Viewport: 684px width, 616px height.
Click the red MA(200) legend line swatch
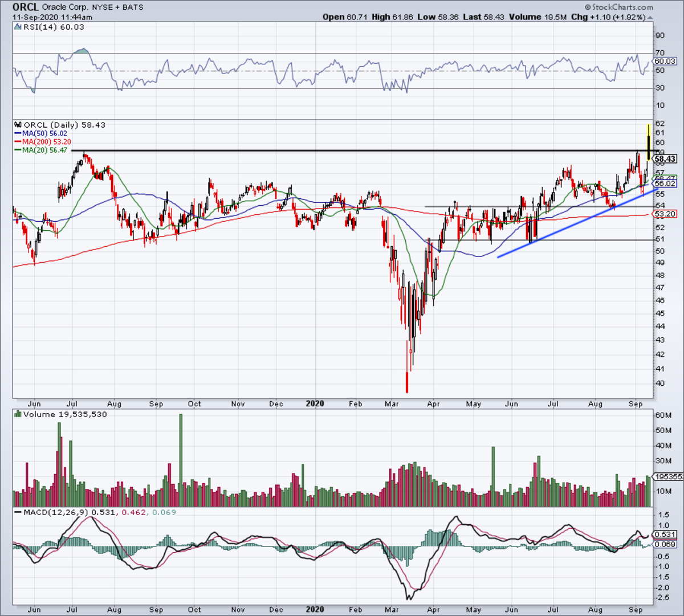[x=18, y=141]
